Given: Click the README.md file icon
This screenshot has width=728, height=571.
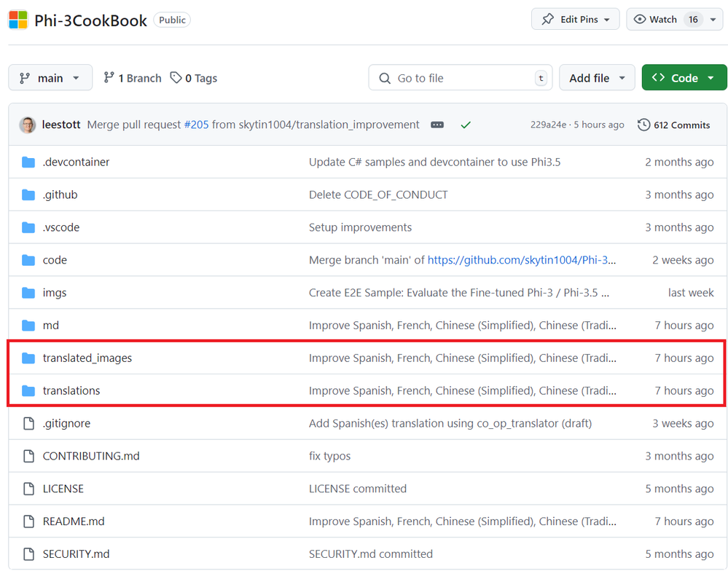Looking at the screenshot, I should coord(29,521).
